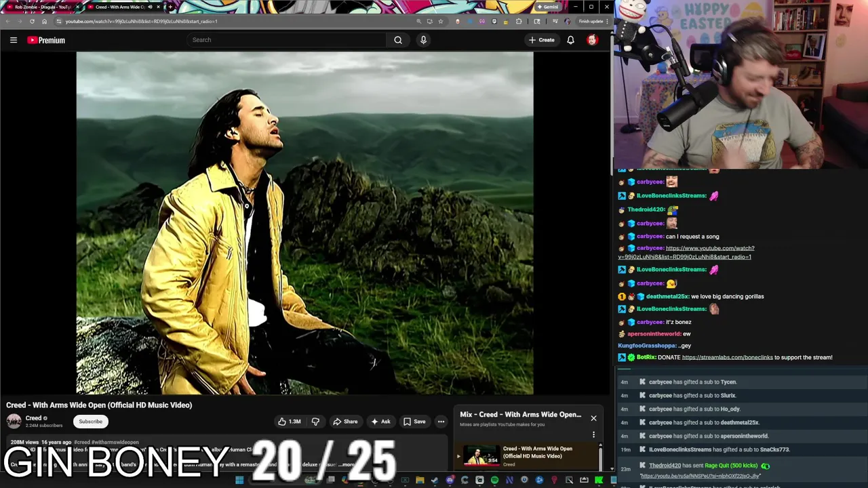Open Mix playlist options three-dot menu
This screenshot has width=868, height=488.
tap(593, 435)
